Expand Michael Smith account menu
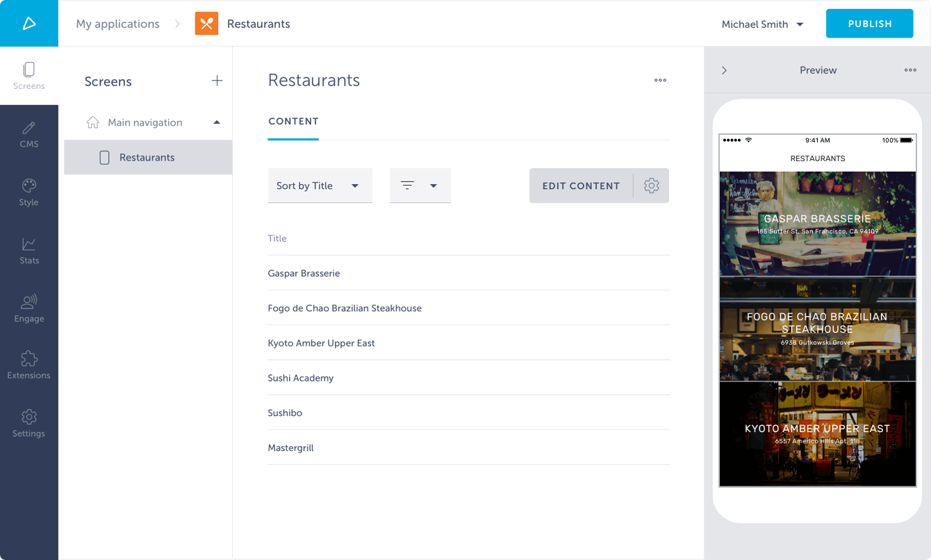The height and width of the screenshot is (560, 931). 762,24
